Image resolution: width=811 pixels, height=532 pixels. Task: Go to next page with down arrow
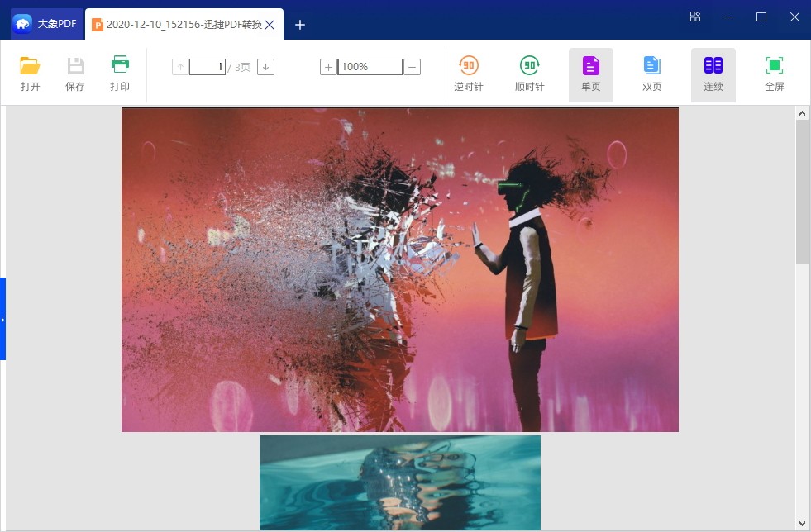tap(266, 67)
